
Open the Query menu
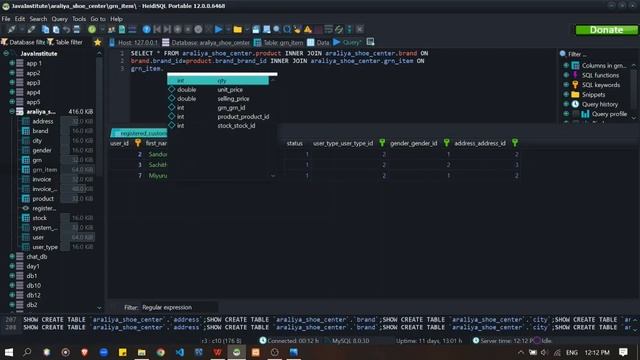coord(60,19)
